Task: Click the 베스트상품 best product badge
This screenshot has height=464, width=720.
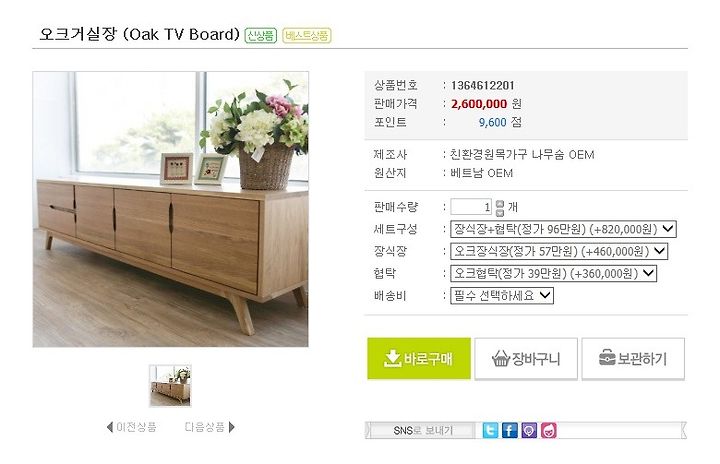Action: point(307,35)
